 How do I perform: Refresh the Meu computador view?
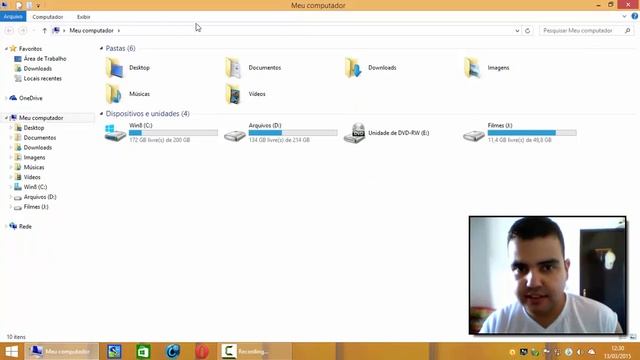(x=527, y=31)
